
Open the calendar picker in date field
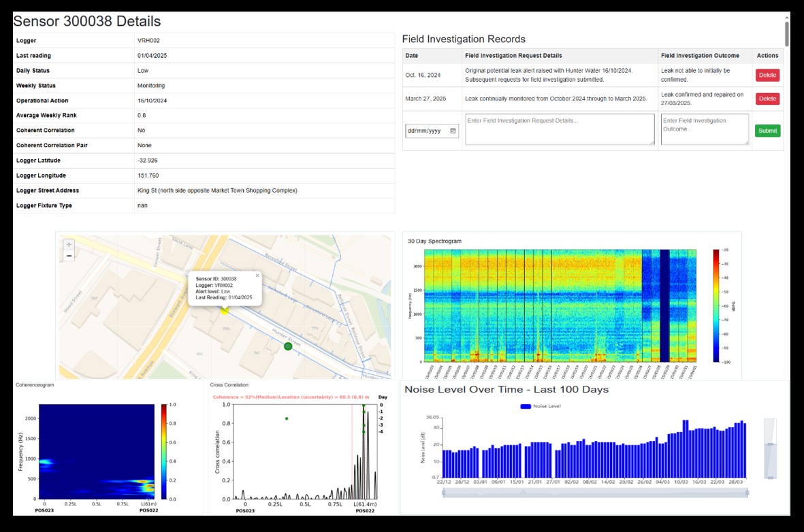pos(453,131)
